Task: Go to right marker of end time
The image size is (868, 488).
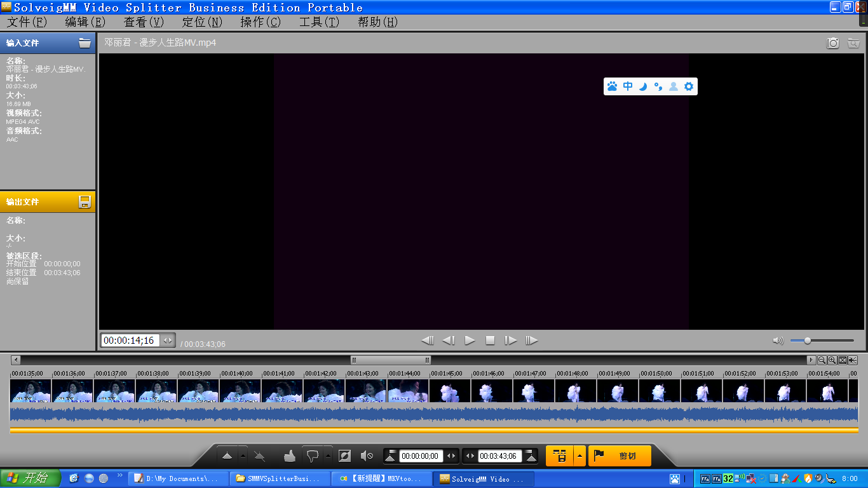Action: 531,456
